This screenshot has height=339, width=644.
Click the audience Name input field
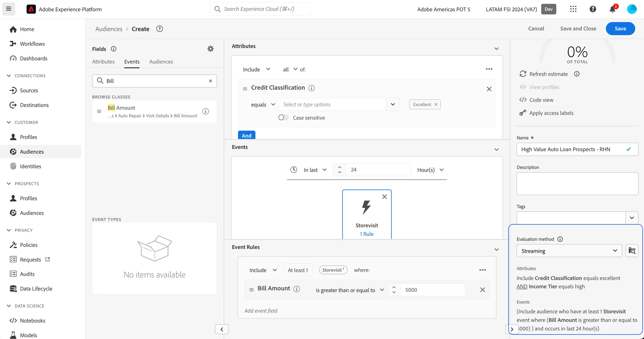pos(577,149)
